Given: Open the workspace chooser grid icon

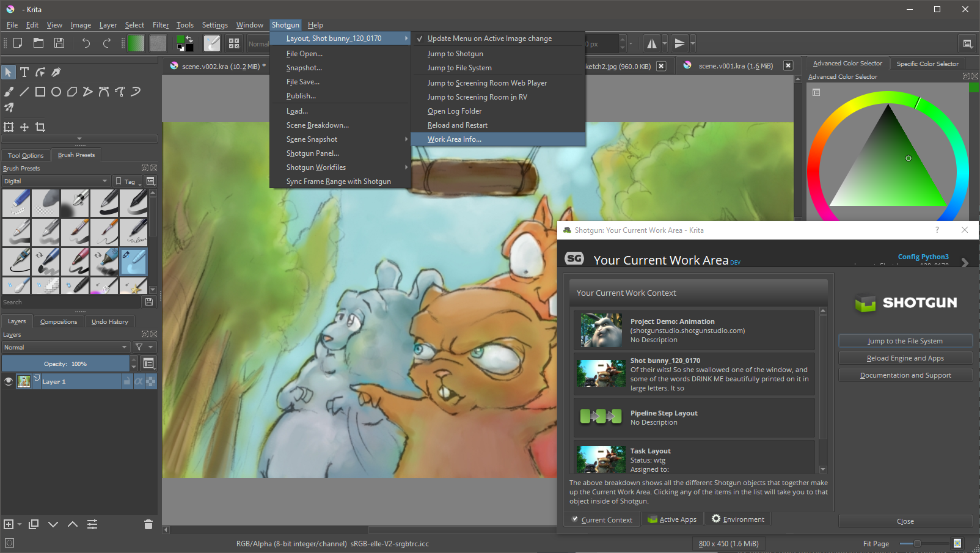Looking at the screenshot, I should point(234,43).
